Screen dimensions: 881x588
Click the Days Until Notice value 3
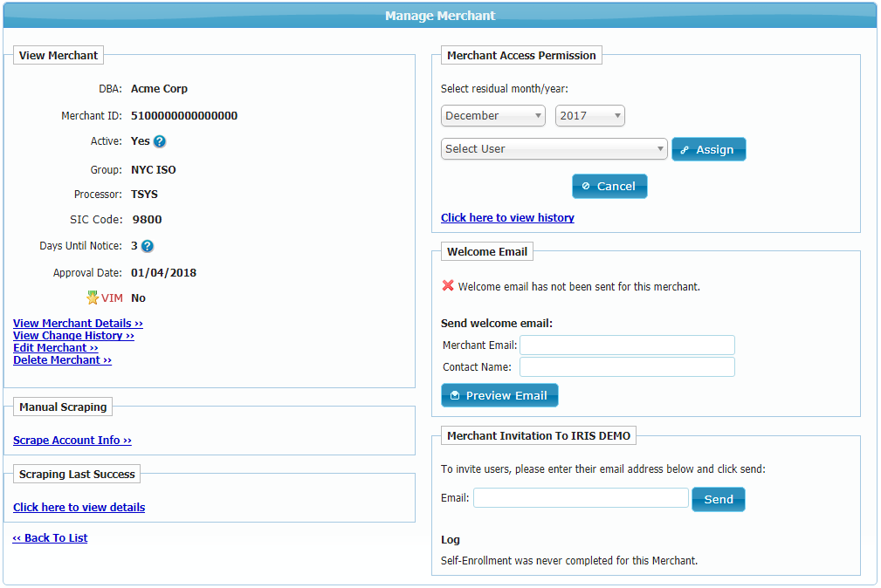tap(134, 246)
